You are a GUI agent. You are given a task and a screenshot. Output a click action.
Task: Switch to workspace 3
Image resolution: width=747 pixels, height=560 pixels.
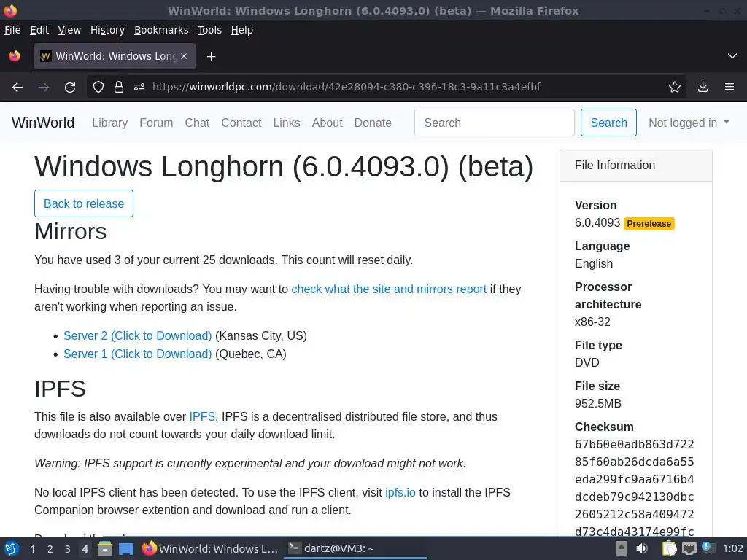click(x=68, y=549)
